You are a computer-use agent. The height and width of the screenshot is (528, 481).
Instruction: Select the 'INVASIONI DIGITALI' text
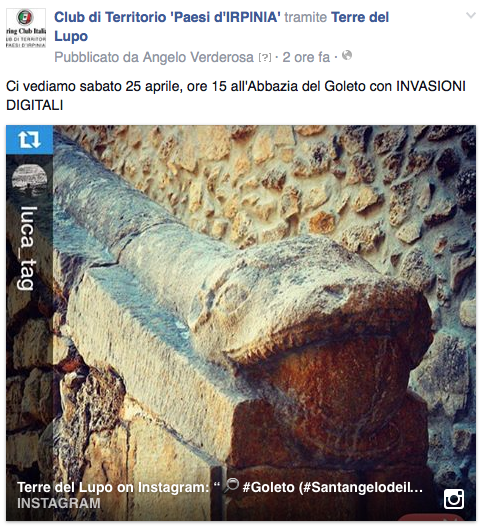click(x=236, y=96)
